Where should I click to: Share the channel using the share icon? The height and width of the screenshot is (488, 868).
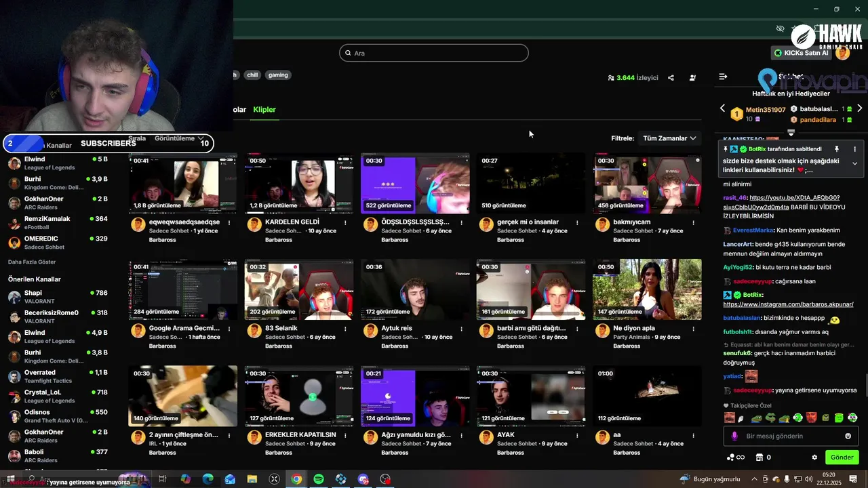[671, 78]
